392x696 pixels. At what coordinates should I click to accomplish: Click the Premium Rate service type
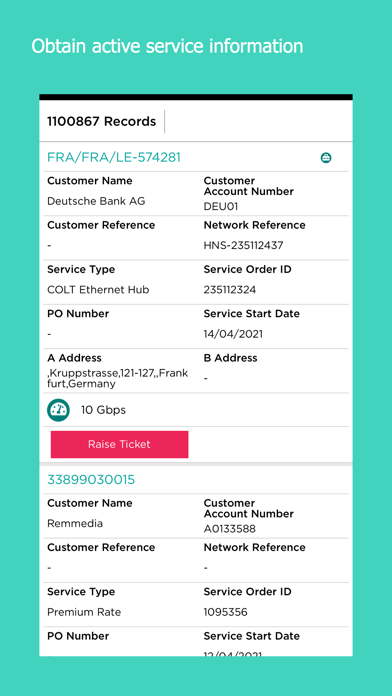tap(84, 613)
